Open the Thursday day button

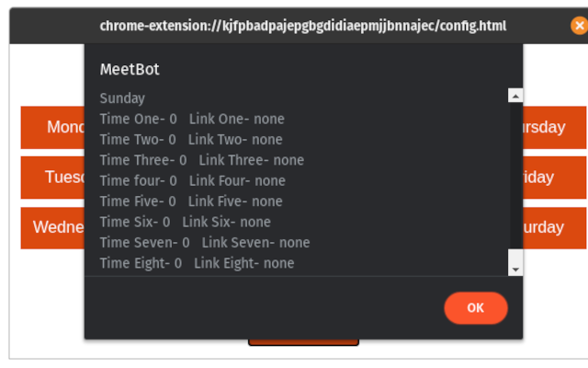[554, 127]
